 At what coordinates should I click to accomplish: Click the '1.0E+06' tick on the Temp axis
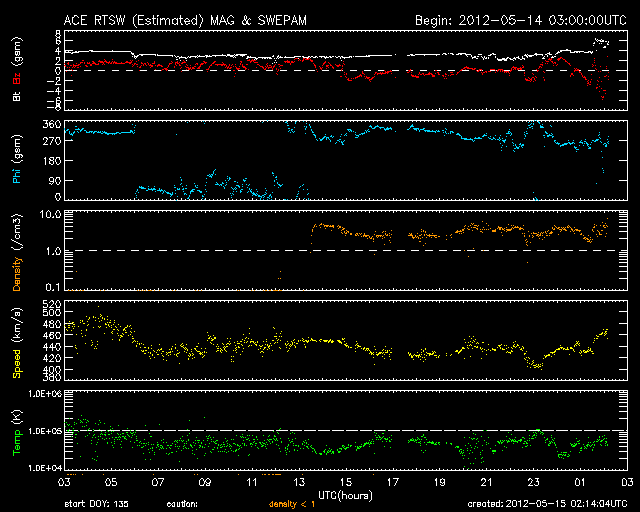[x=45, y=394]
